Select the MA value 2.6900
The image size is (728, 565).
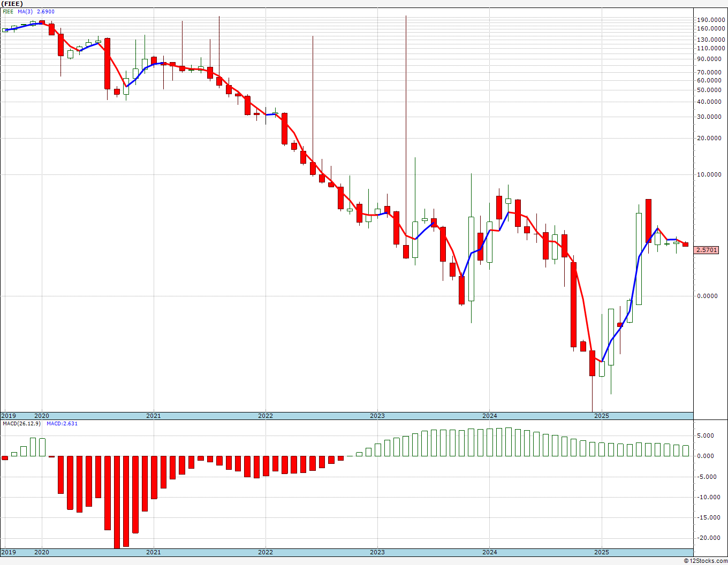point(45,12)
